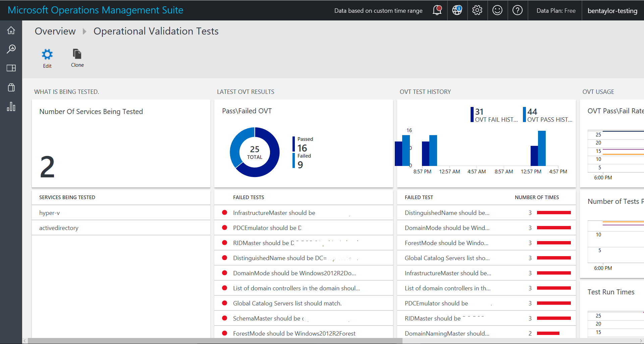Screen dimensions: 644x344
Task: Click FAILED TEST column header
Action: coord(419,197)
